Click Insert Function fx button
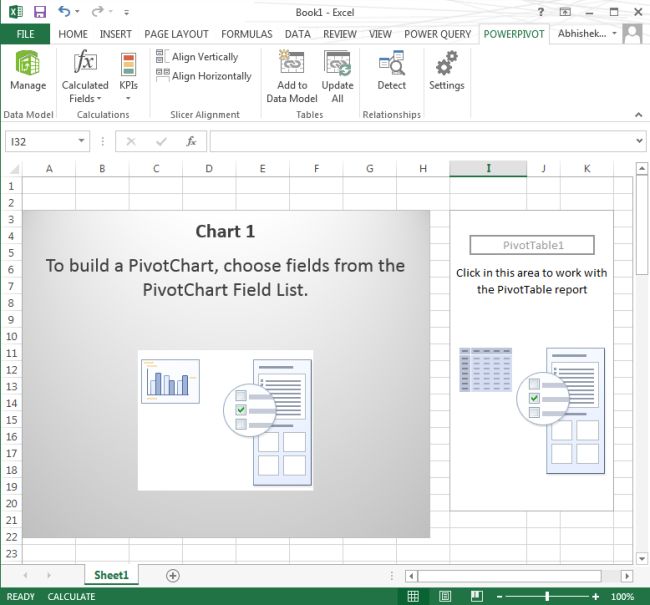650x605 pixels. coord(191,142)
